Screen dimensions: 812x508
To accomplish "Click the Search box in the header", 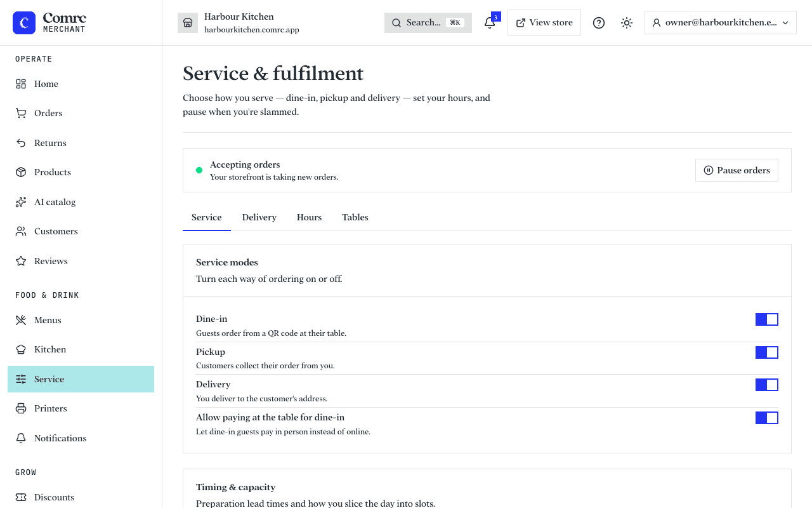I will pyautogui.click(x=428, y=23).
